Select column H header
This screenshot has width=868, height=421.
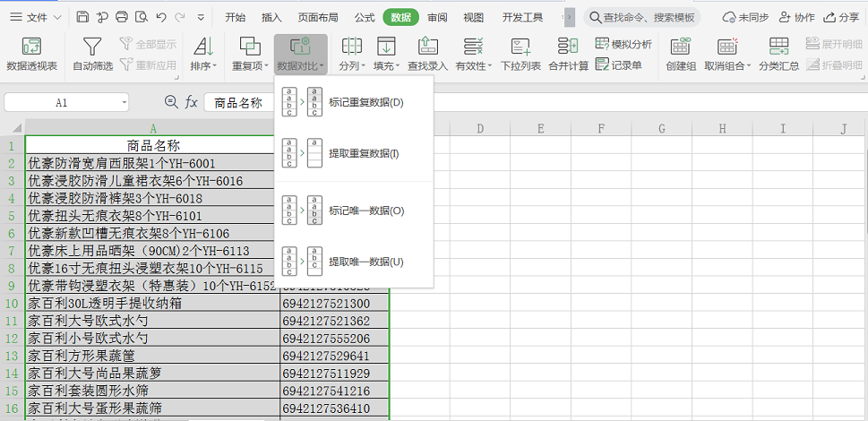(x=722, y=128)
